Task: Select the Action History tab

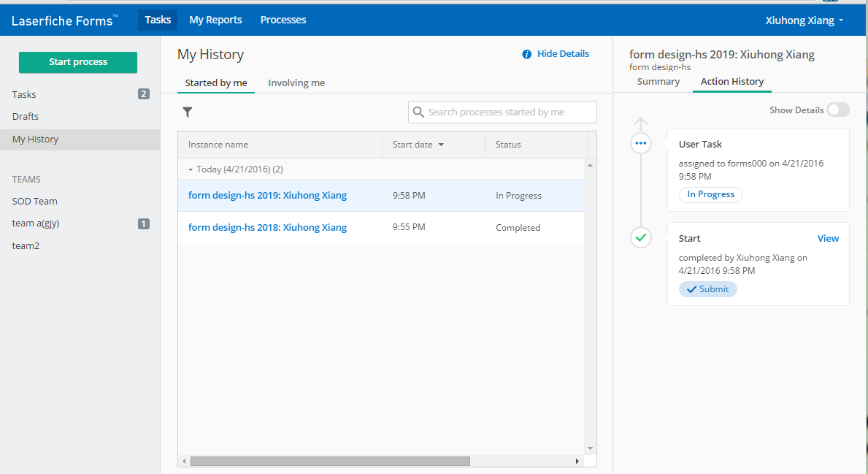Action: (731, 81)
